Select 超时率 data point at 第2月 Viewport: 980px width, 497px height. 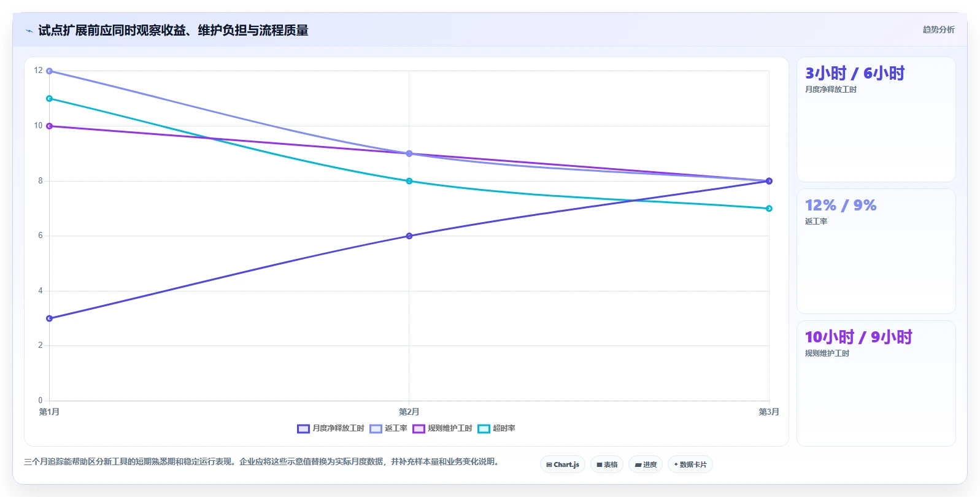pos(409,181)
